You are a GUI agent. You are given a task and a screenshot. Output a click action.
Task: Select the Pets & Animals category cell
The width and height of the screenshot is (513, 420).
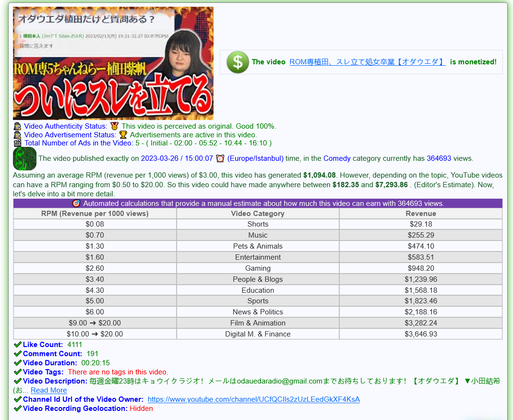[258, 246]
